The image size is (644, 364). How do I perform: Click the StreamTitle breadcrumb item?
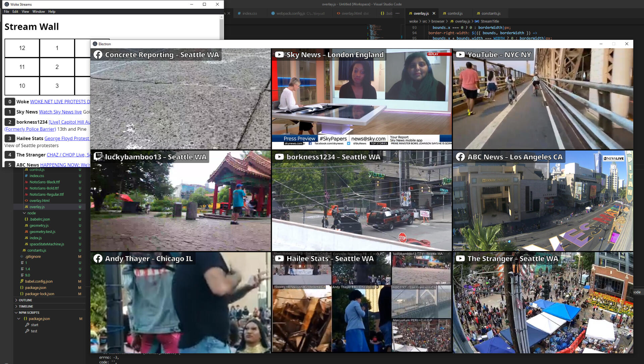pyautogui.click(x=489, y=21)
